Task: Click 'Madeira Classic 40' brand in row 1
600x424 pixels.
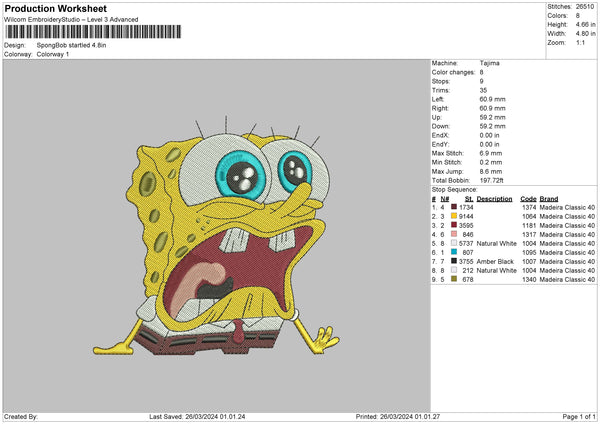Action: pos(567,207)
